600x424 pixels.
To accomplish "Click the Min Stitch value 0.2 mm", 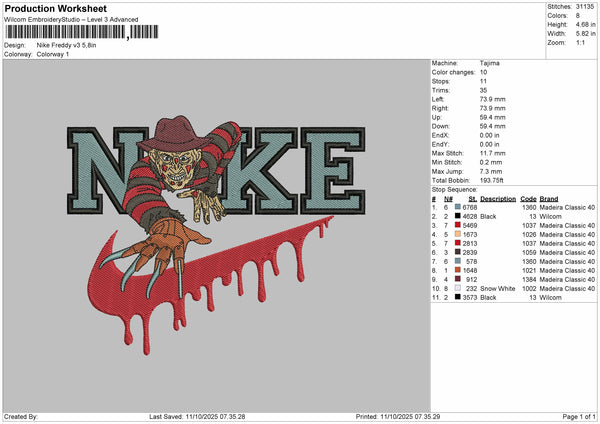I will [x=491, y=162].
